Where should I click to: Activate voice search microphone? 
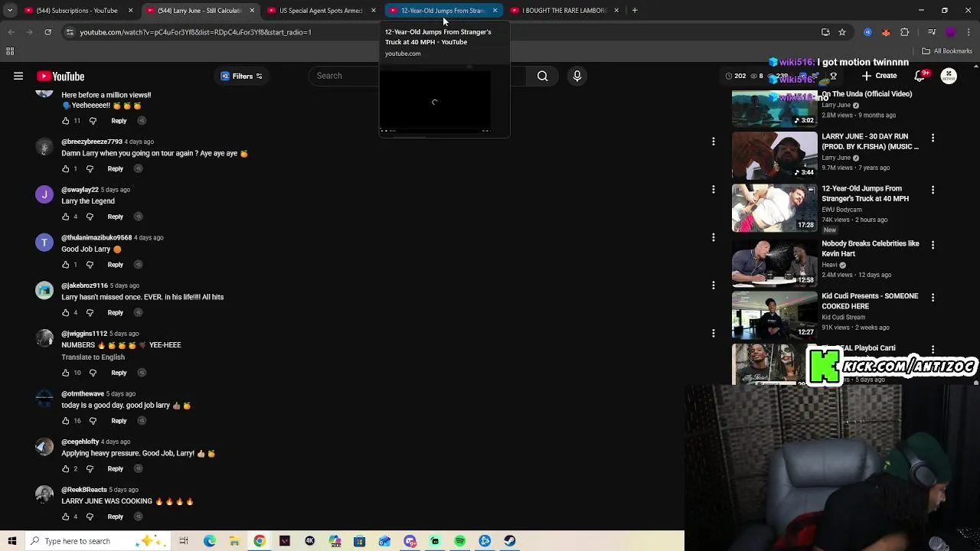point(577,76)
